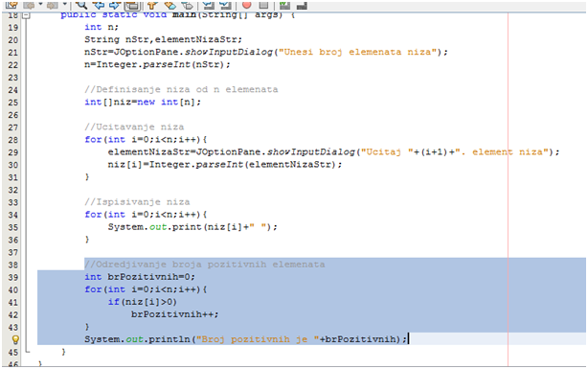Click the line 'niz[i]=Integer.parseInt(elementNizaStr);'
Image resolution: width=588 pixels, height=369 pixels.
(x=225, y=165)
